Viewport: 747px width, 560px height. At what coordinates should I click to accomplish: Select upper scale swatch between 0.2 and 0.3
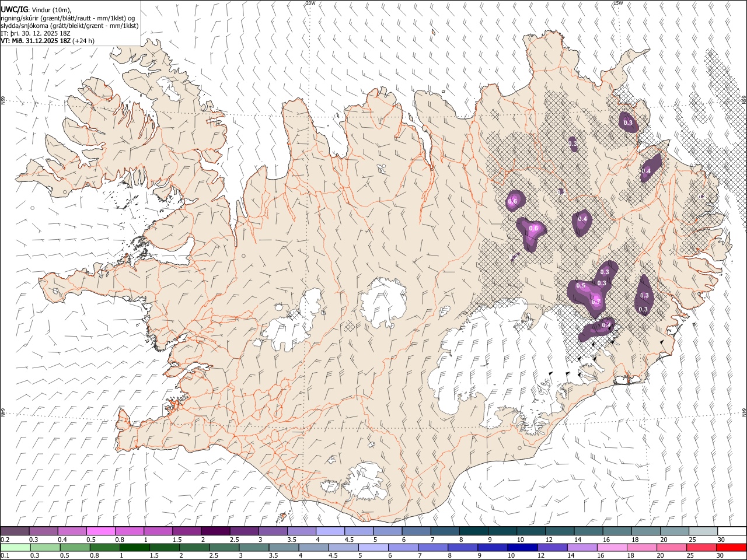(15, 531)
